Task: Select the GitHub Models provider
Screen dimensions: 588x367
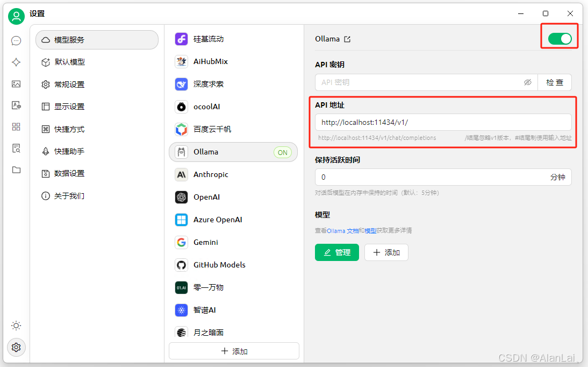Action: pyautogui.click(x=233, y=265)
